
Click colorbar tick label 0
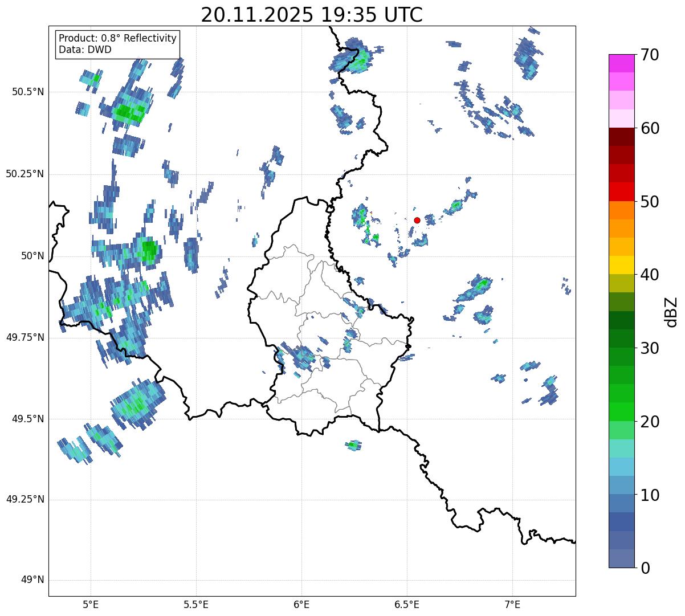point(645,568)
